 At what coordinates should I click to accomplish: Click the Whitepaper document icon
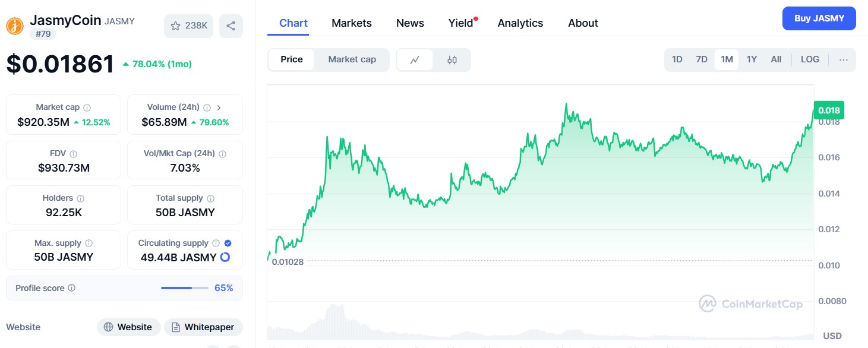point(176,327)
